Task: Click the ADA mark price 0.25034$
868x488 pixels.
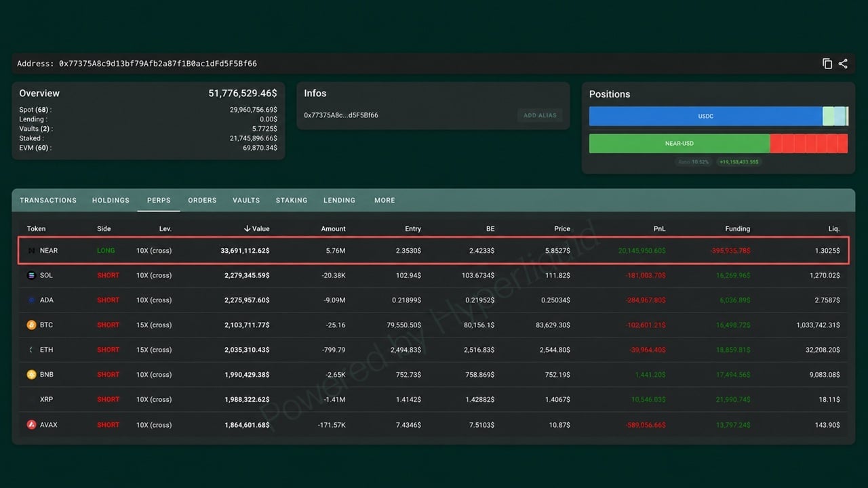Action: pos(555,300)
